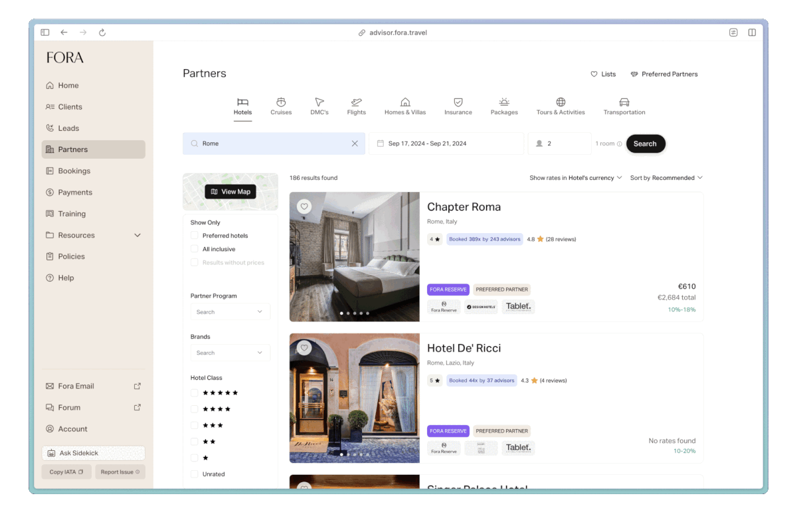The image size is (797, 532).
Task: Enable the Preferred hotels filter
Action: 194,235
